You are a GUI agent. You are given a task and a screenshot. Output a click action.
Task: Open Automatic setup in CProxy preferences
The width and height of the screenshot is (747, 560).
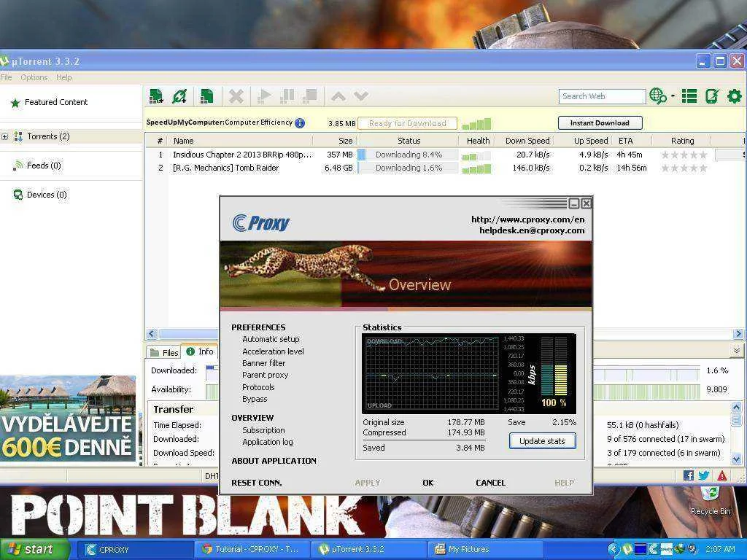coord(271,339)
